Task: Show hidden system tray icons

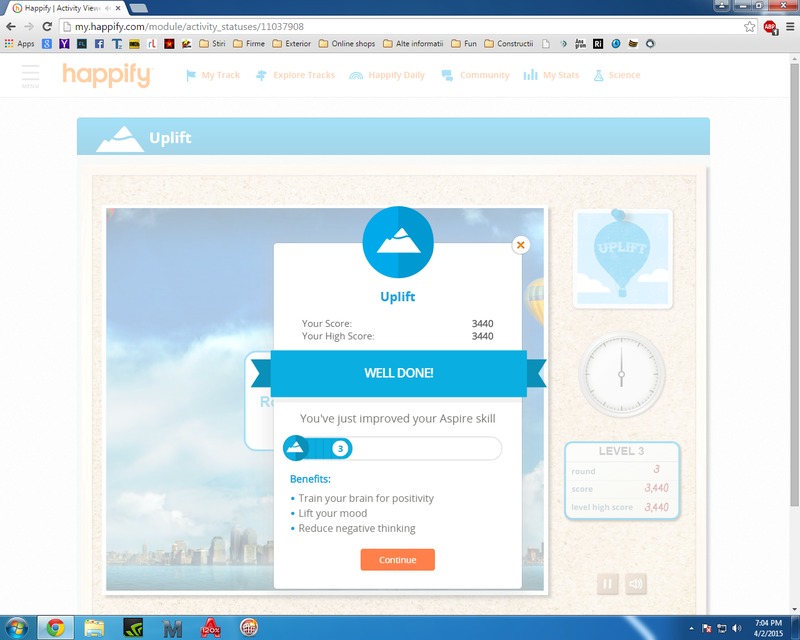Action: [691, 628]
